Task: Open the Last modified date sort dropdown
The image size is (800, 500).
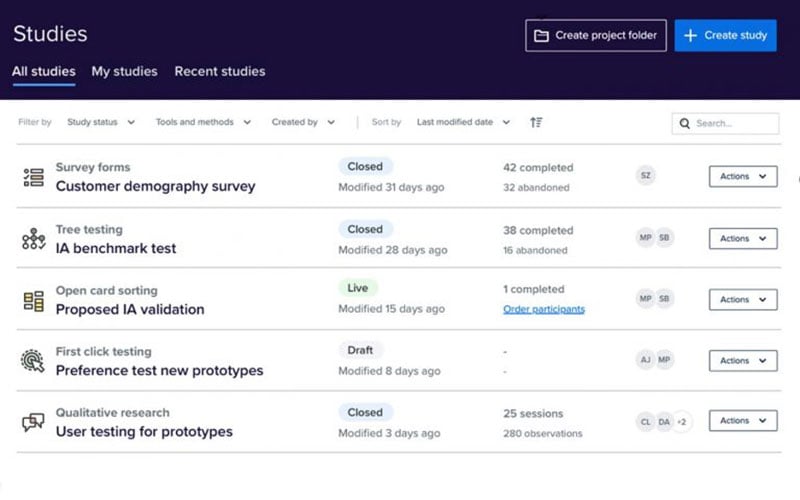Action: point(463,122)
